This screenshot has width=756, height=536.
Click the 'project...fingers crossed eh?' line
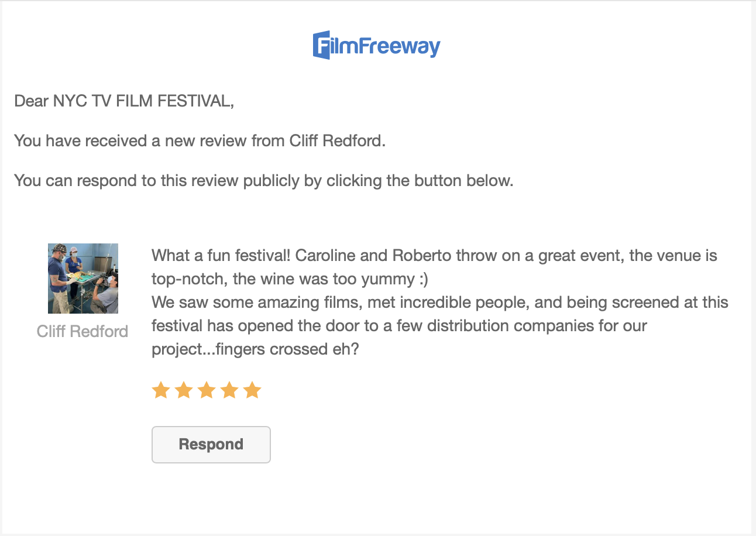point(255,349)
